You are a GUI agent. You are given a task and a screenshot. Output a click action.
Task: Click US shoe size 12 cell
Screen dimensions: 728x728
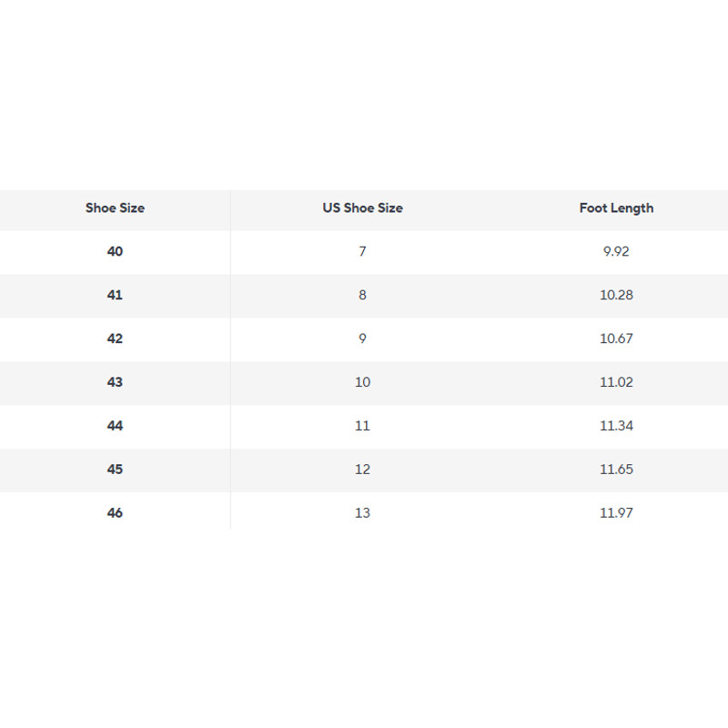click(x=362, y=470)
